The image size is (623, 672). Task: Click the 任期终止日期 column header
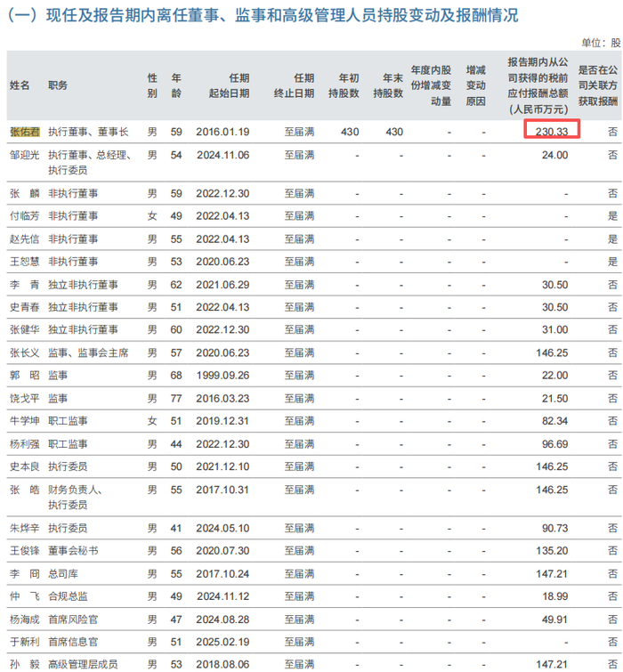point(294,85)
